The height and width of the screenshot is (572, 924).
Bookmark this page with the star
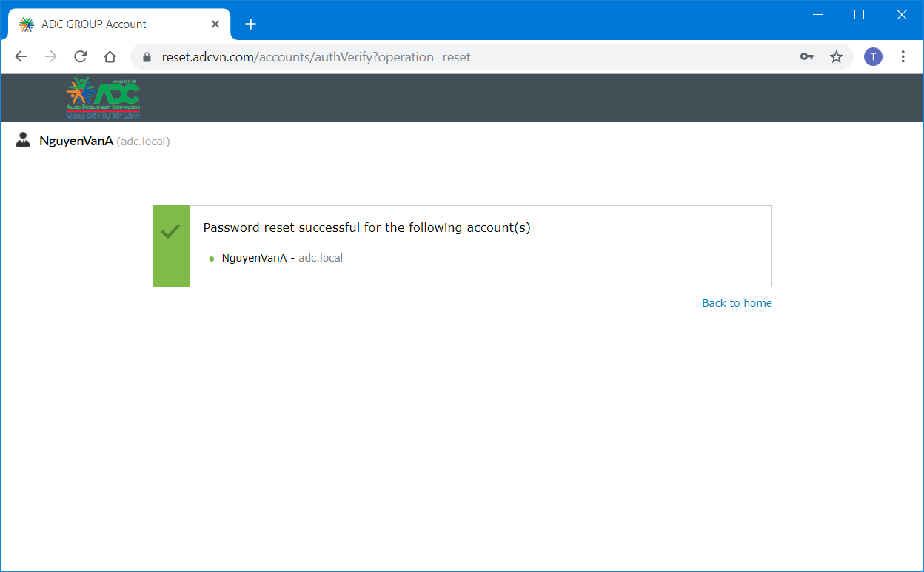coord(837,57)
